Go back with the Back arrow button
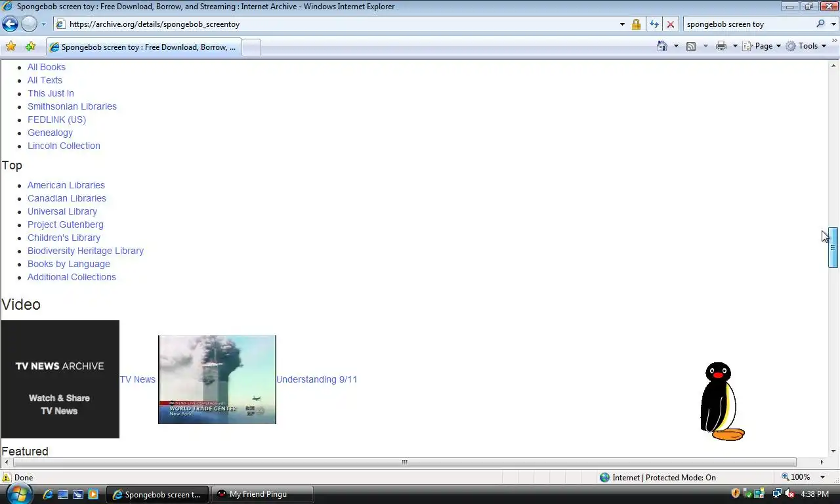Viewport: 840px width, 504px height. point(10,24)
